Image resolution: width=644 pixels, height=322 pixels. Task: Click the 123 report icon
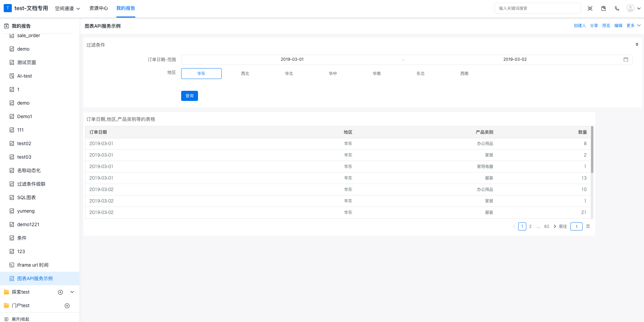point(12,251)
